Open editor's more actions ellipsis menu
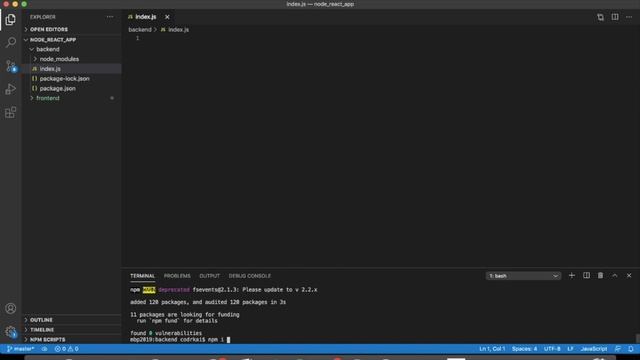640x360 pixels. [629, 17]
